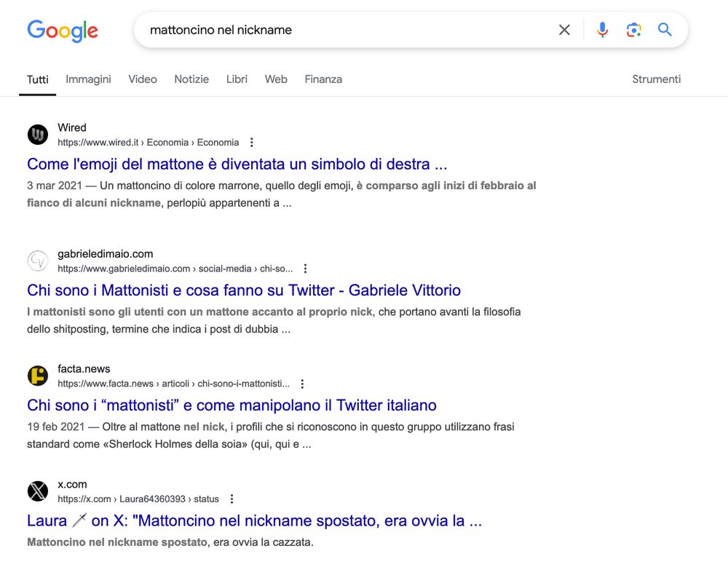Open 'Come l'emoji del mattone' Wired article
The width and height of the screenshot is (728, 567).
click(x=237, y=164)
